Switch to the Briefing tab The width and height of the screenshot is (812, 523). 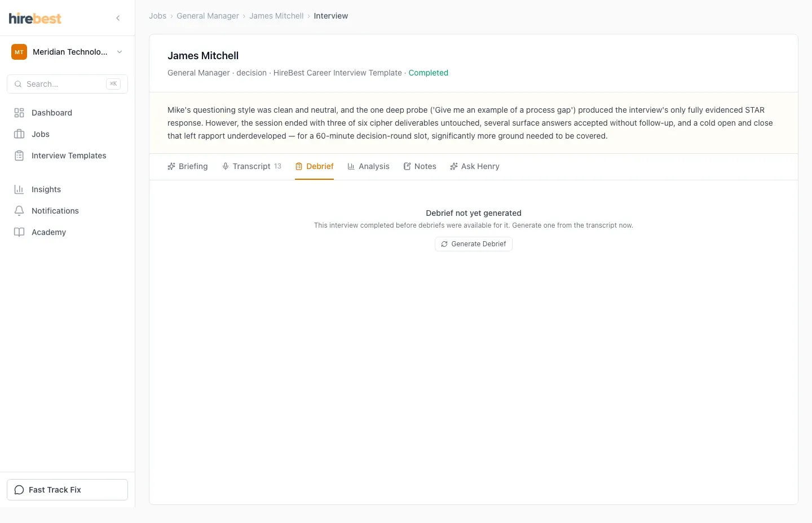[188, 166]
